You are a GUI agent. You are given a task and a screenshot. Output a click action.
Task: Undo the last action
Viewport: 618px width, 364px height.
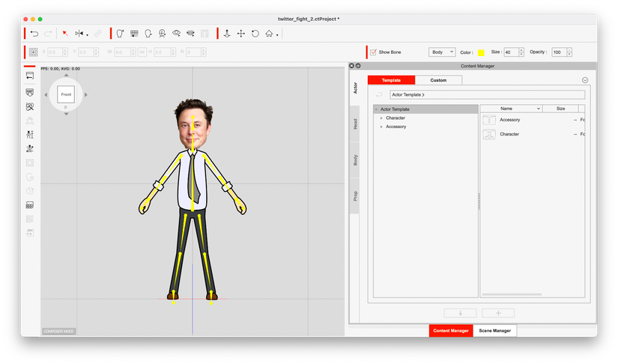coord(34,34)
